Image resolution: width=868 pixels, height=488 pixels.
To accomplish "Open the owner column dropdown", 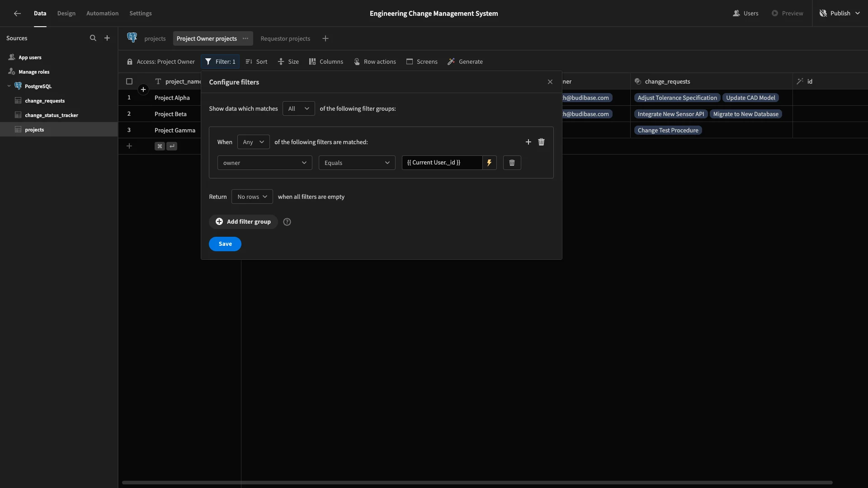I will (x=265, y=163).
